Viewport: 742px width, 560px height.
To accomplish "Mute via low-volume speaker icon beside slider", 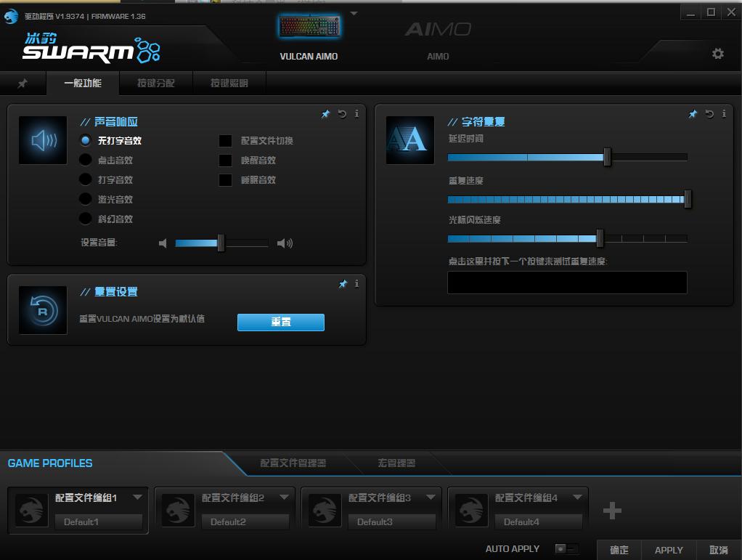I will point(163,243).
